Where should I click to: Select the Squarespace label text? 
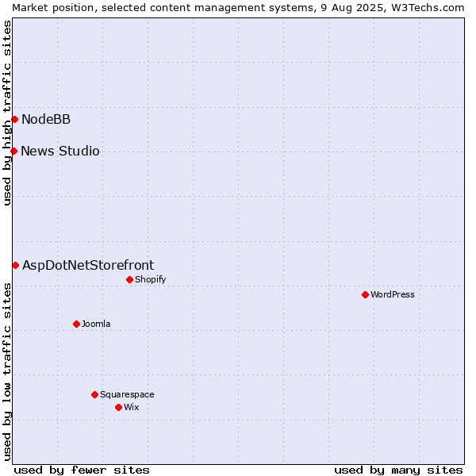[x=127, y=394]
